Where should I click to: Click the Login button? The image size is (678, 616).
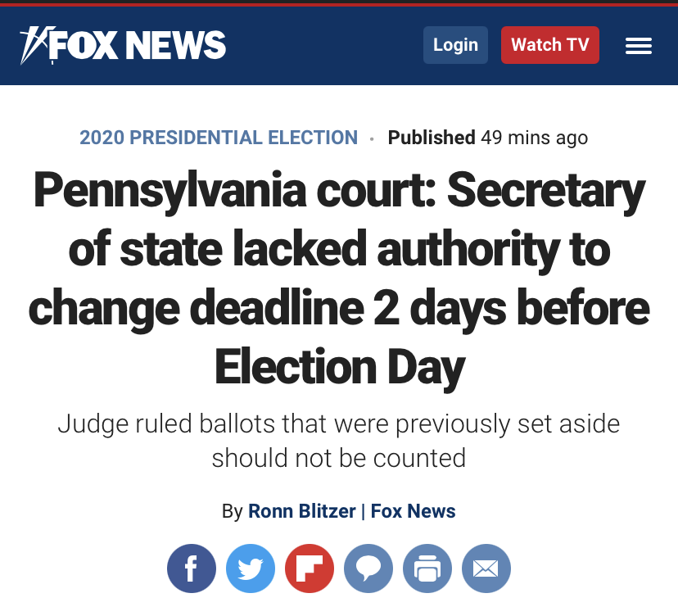point(455,45)
